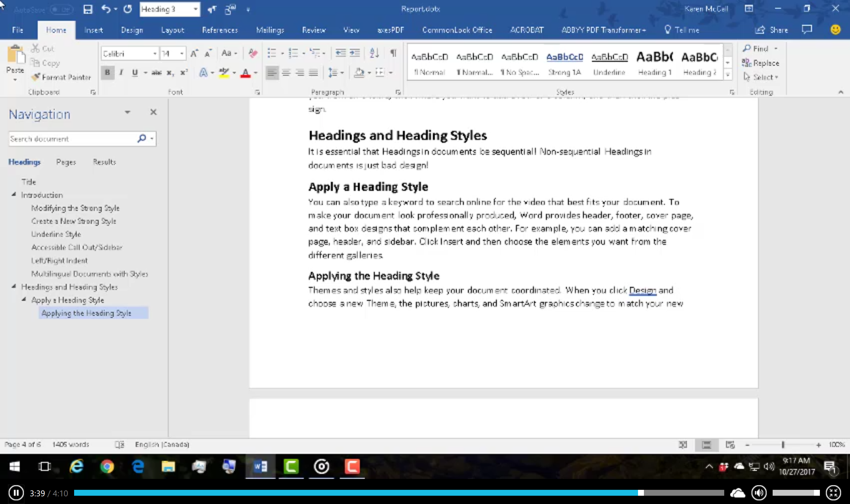Click the Sort icon in Paragraph group

point(373,53)
